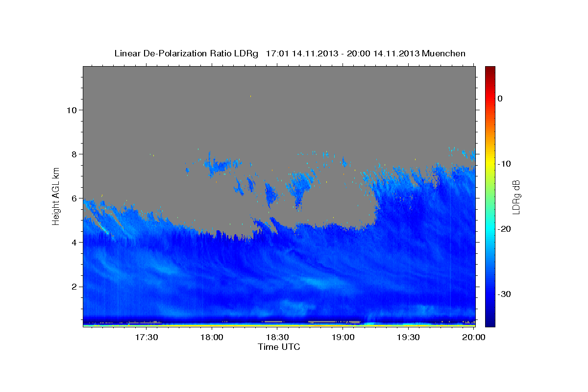Image resolution: width=588 pixels, height=392 pixels.
Task: Click the '19:30' time tick label
Action: pyautogui.click(x=408, y=337)
